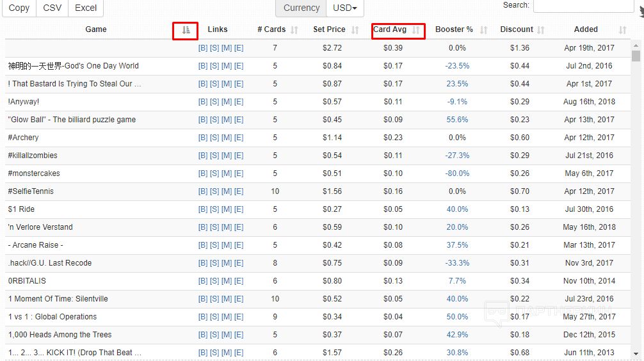Image resolution: width=644 pixels, height=361 pixels.
Task: Click the Card Avg sort arrows
Action: (416, 30)
